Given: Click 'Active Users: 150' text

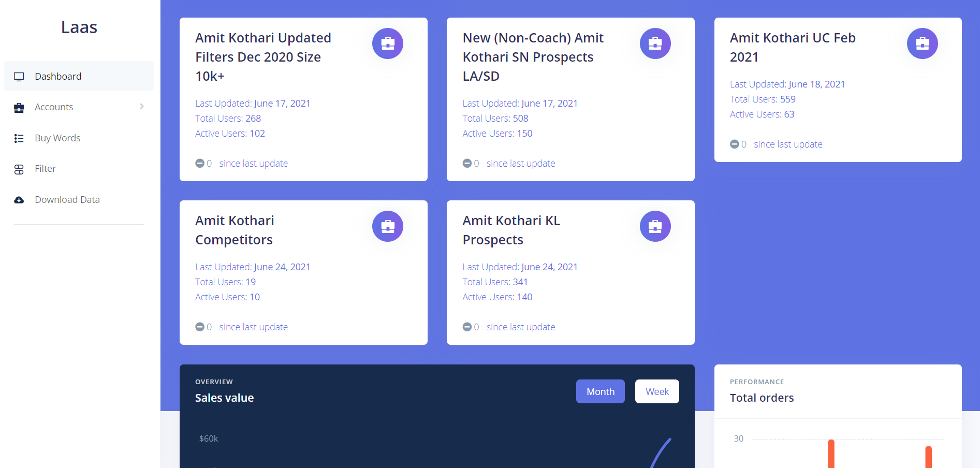Looking at the screenshot, I should click(498, 134).
